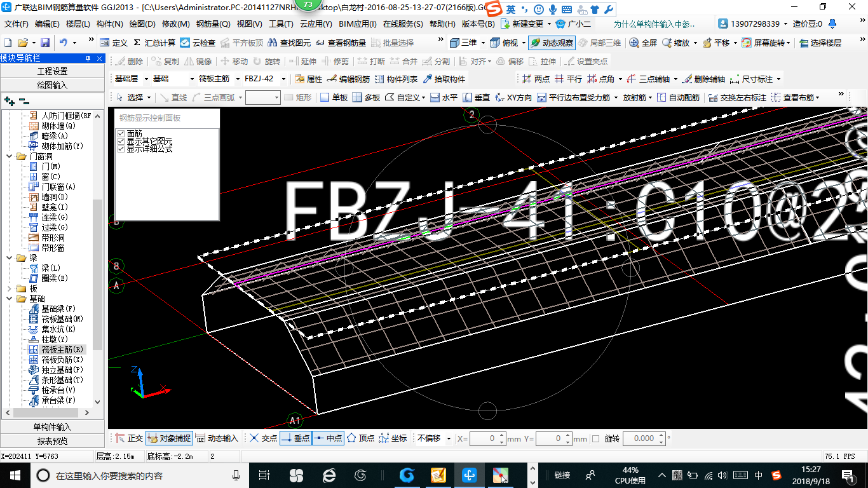Viewport: 868px width, 488px height.
Task: Save the project with floppy icon
Action: point(45,43)
